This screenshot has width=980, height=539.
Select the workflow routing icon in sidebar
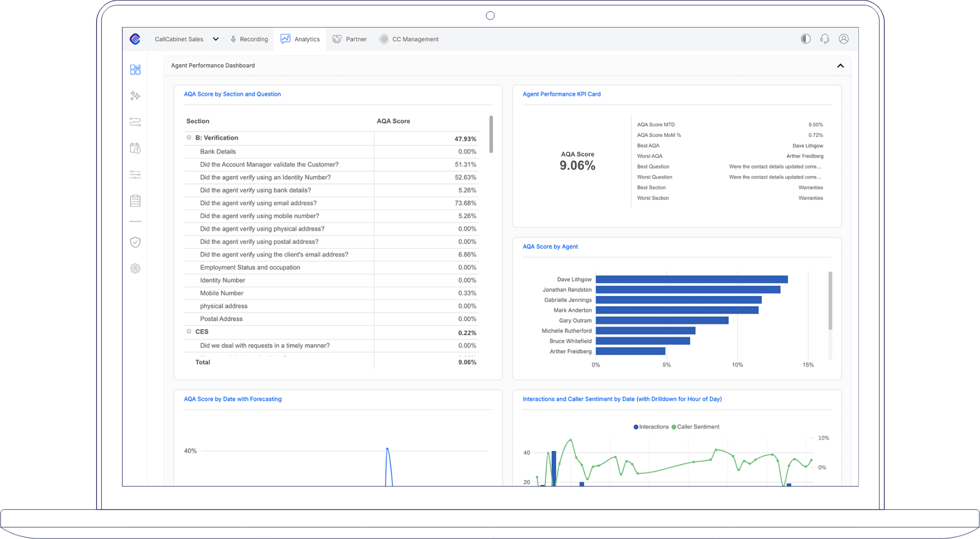(135, 122)
